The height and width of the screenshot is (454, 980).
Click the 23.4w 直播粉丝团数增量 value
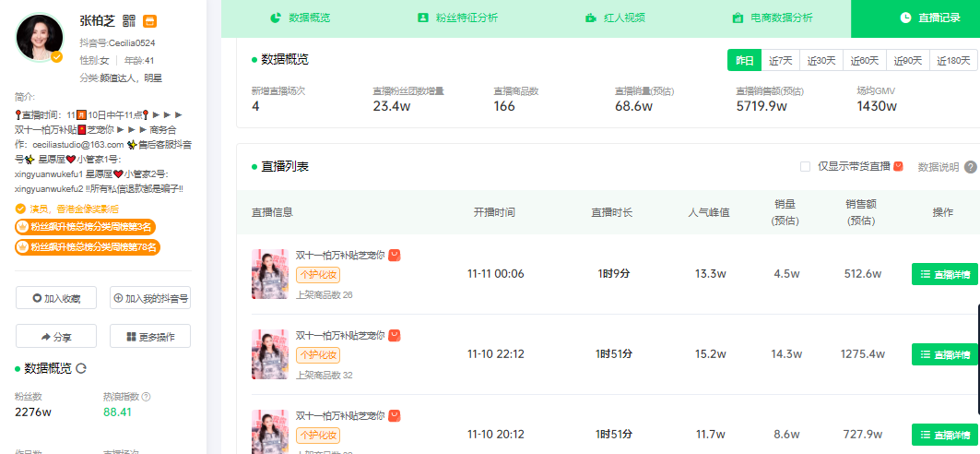point(391,106)
